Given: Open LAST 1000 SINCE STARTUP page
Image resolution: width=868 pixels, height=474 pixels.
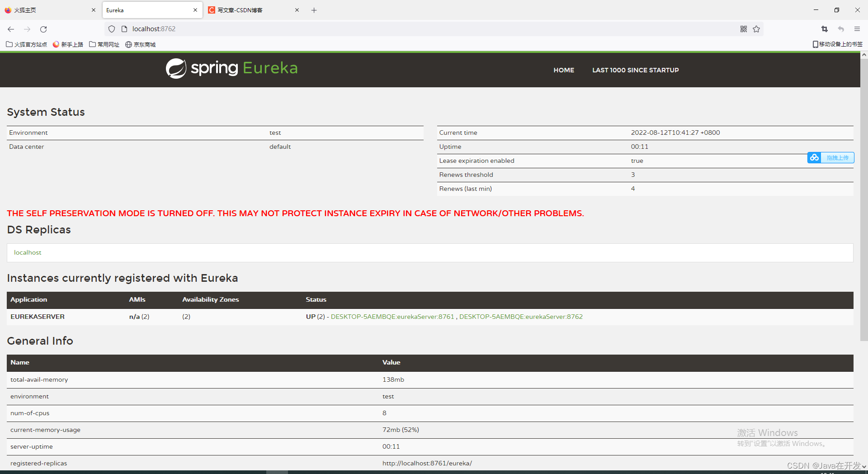Looking at the screenshot, I should 635,70.
